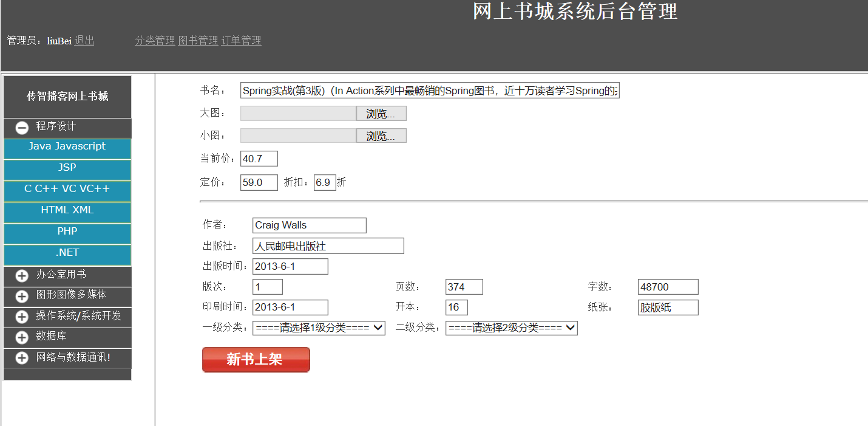Select PHP subcategory

tap(67, 234)
